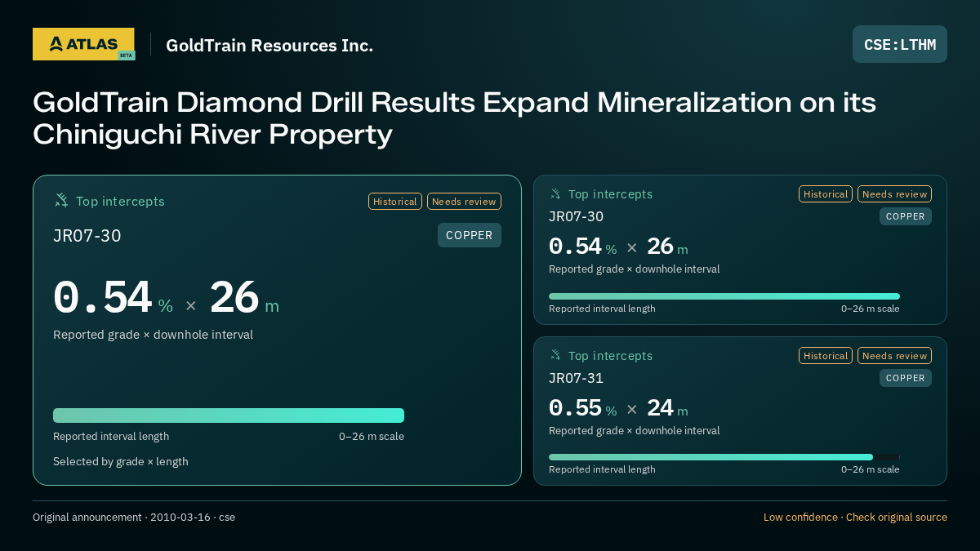Click the large 0.54 grade value
This screenshot has width=980, height=551.
103,298
